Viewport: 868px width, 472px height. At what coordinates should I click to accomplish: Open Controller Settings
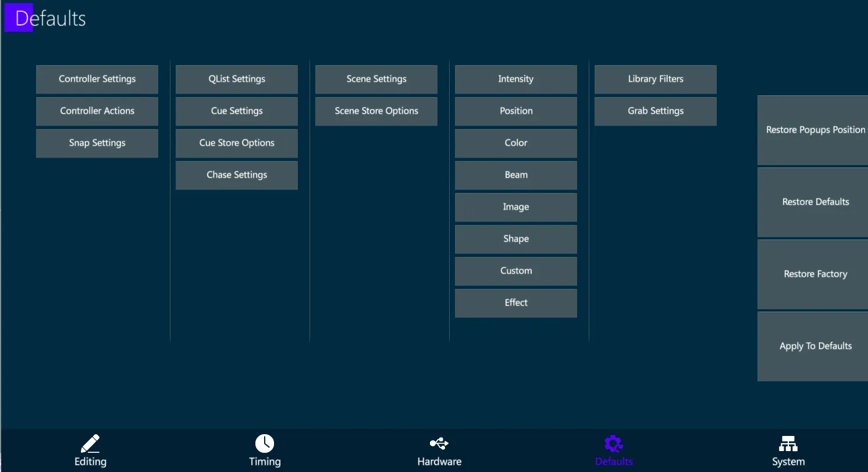click(x=97, y=79)
